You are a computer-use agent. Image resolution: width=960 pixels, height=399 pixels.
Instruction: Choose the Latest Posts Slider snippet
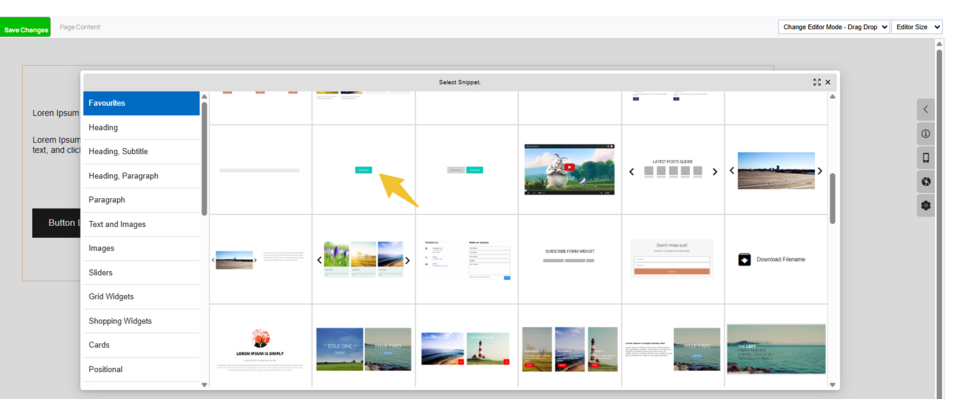[673, 170]
